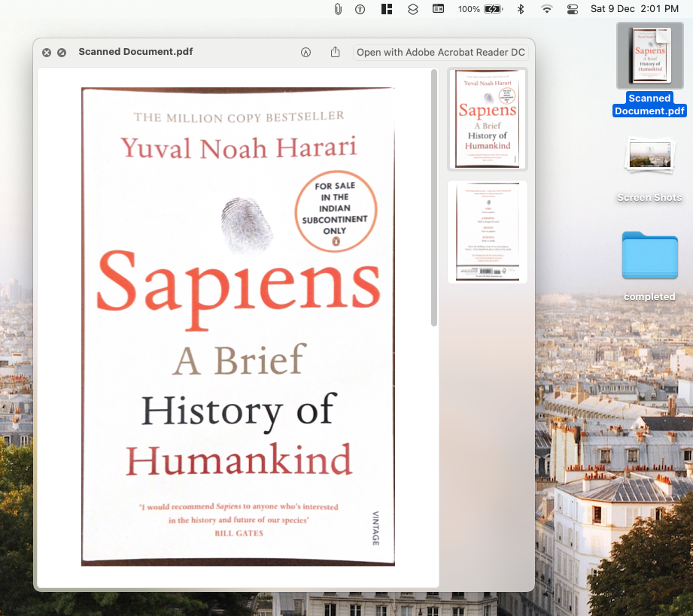Click the Markup pen icon in Quick Look

click(x=305, y=53)
